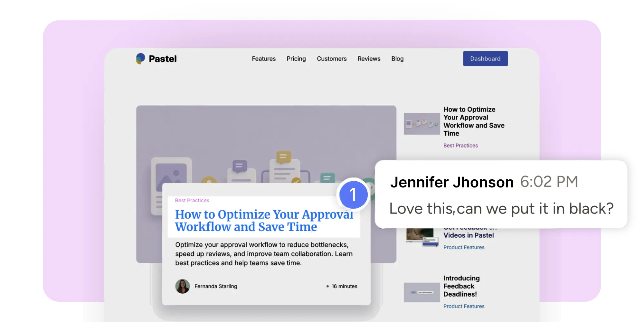Click the author name Fernanda Starling

216,286
